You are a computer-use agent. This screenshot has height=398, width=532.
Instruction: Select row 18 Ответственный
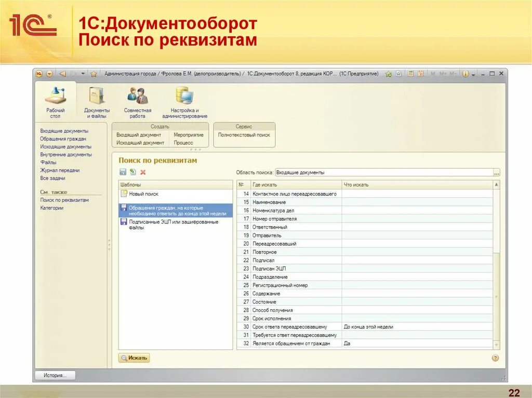click(365, 227)
